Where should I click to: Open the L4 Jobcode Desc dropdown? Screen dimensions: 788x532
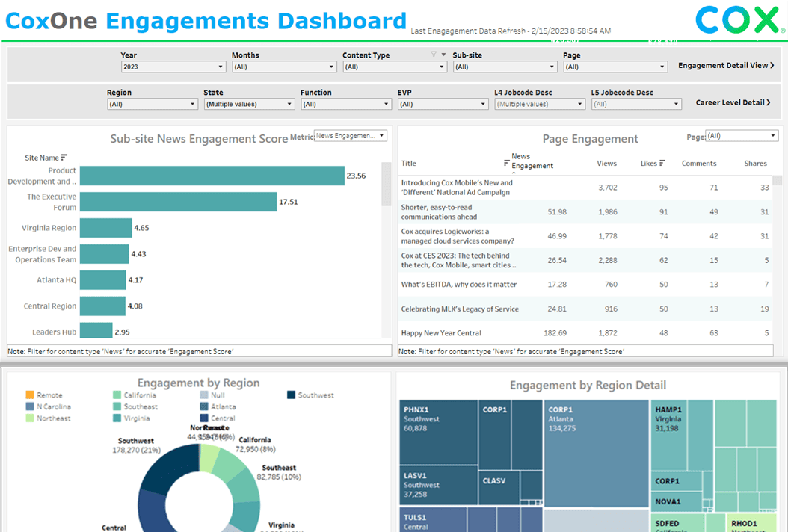coord(540,104)
